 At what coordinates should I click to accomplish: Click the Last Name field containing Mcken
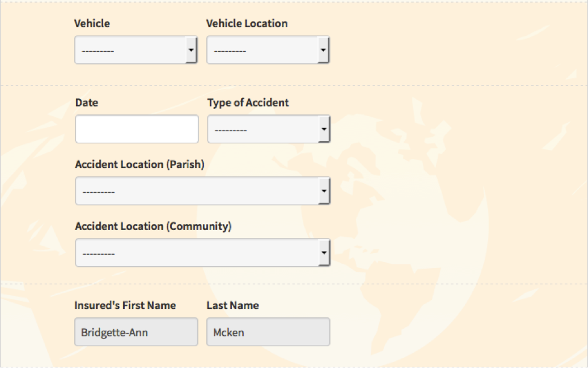click(268, 332)
